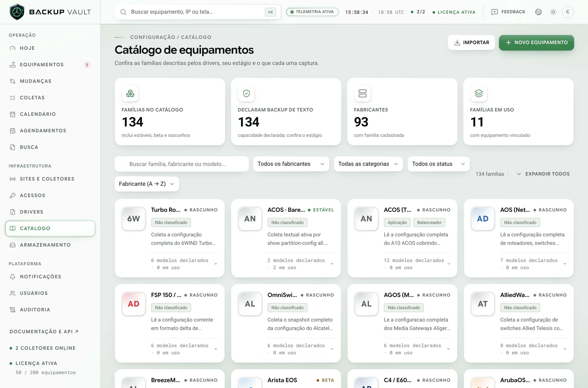Open the color palette theme icon

[538, 12]
